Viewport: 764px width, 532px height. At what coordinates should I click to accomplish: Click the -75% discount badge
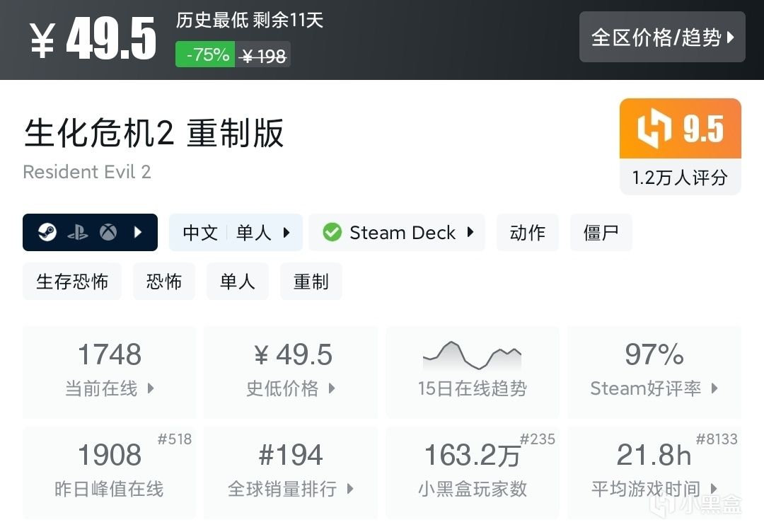[x=206, y=54]
